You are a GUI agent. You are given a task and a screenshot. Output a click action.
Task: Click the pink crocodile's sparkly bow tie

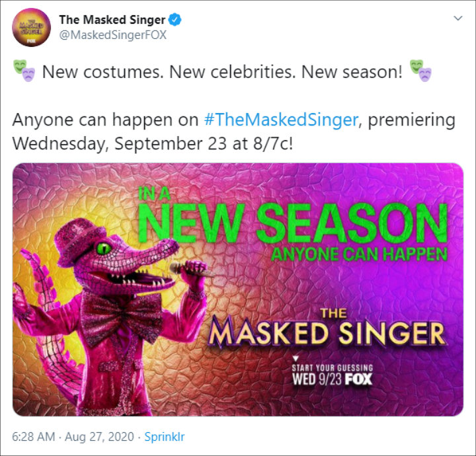(122, 317)
